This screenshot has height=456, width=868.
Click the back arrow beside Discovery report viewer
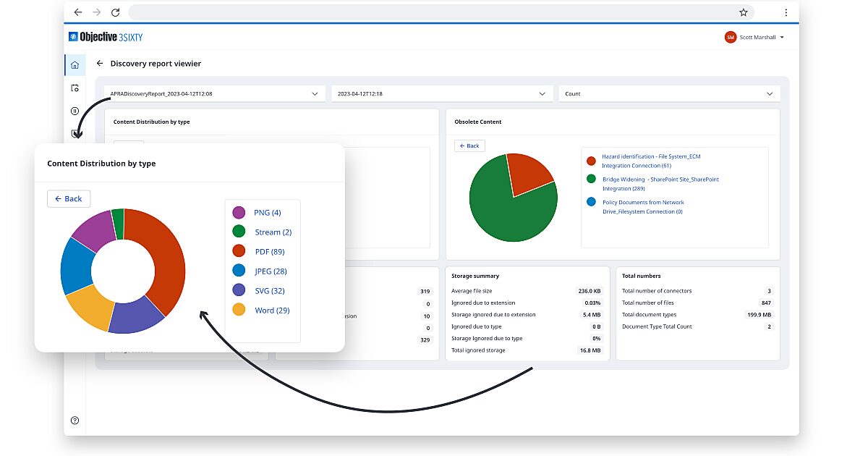point(100,64)
